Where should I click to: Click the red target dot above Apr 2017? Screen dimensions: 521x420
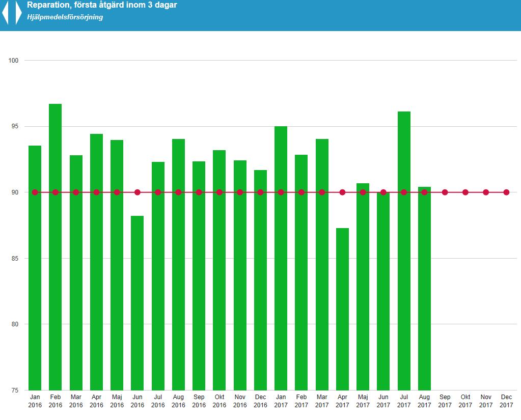tap(342, 192)
